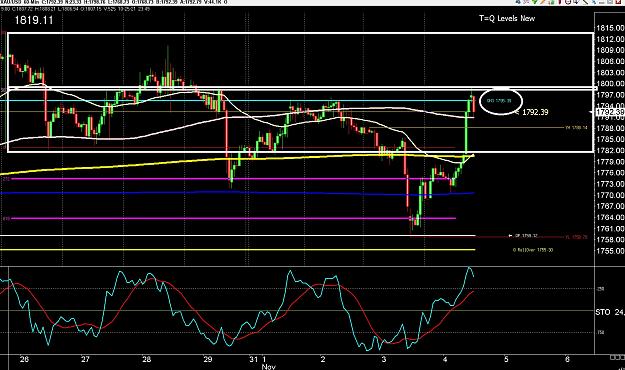Select the 1797.00 price axis label
625x370 pixels.
pyautogui.click(x=610, y=95)
